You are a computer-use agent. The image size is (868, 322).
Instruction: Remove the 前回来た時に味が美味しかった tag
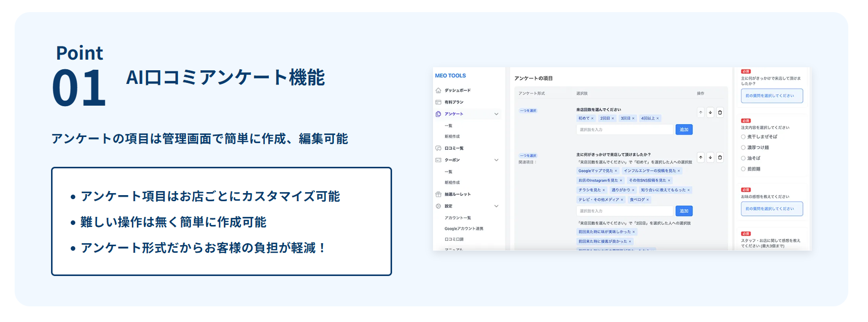[634, 232]
